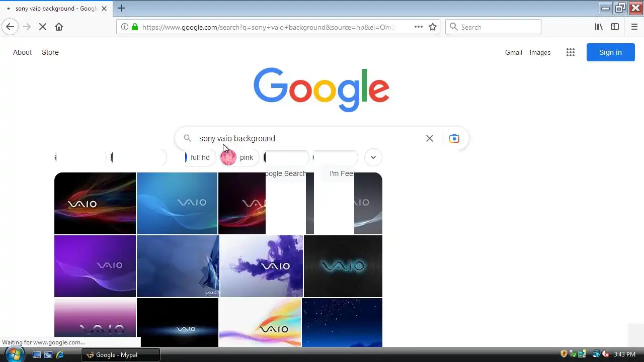Open the security shield tray icon
Screen dimensions: 644x362
(564, 354)
